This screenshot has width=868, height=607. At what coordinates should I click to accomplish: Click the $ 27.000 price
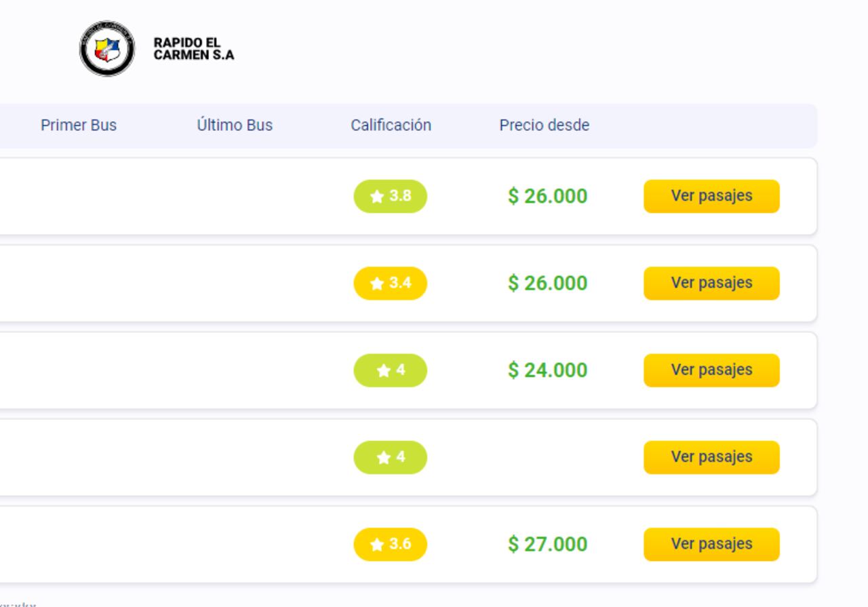(547, 544)
